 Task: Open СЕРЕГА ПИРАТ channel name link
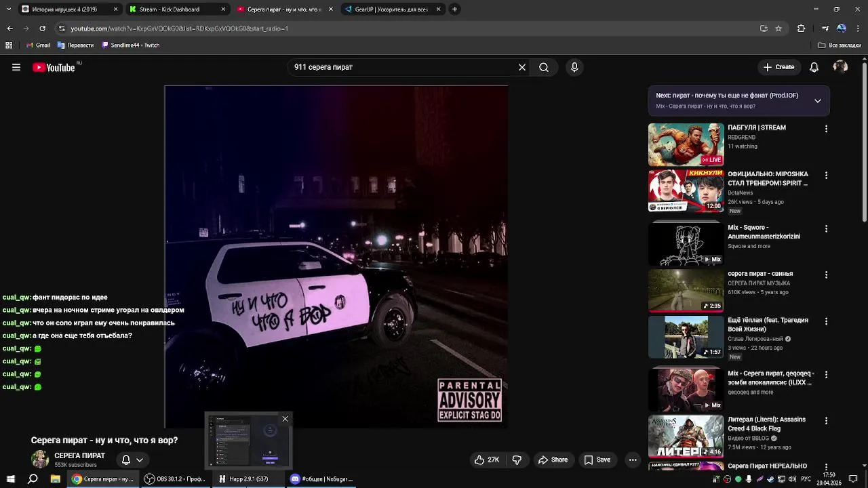point(79,455)
